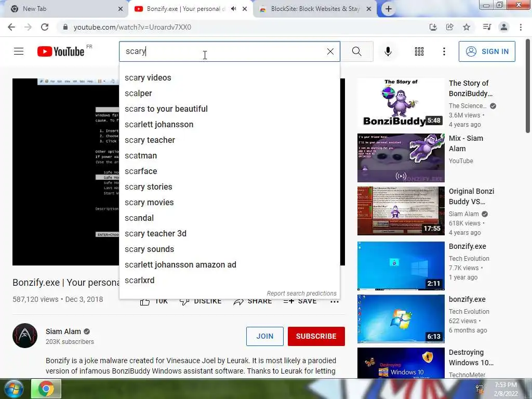Image resolution: width=532 pixels, height=399 pixels.
Task: Click the padlock site info icon
Action: (65, 27)
